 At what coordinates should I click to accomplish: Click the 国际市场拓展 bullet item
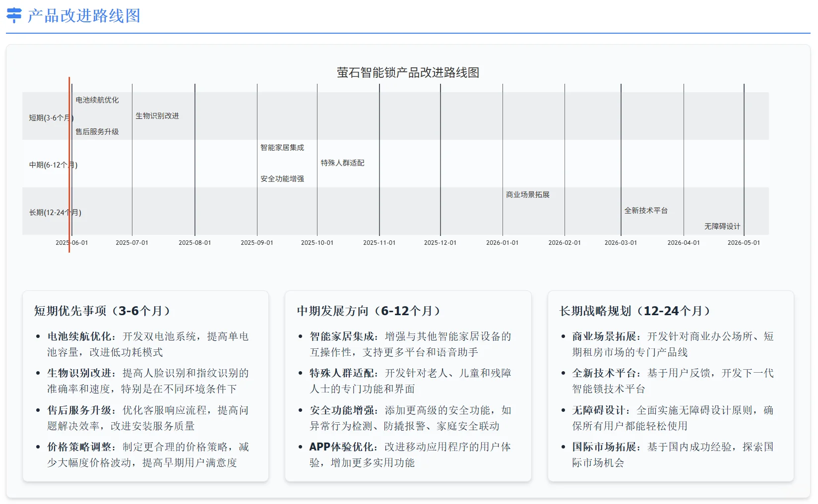point(673,455)
